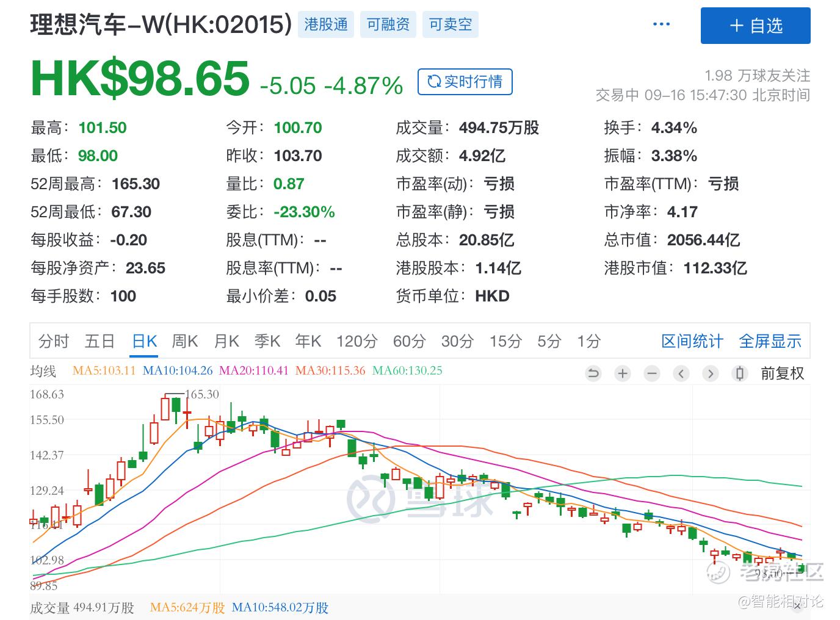
Task: Open more options via ellipsis icon
Action: pyautogui.click(x=662, y=23)
